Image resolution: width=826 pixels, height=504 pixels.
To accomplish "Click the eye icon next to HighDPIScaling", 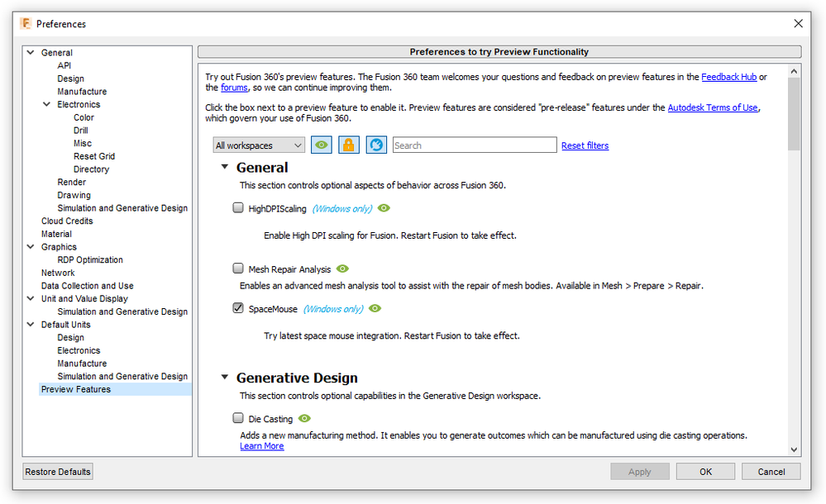I will tap(384, 208).
